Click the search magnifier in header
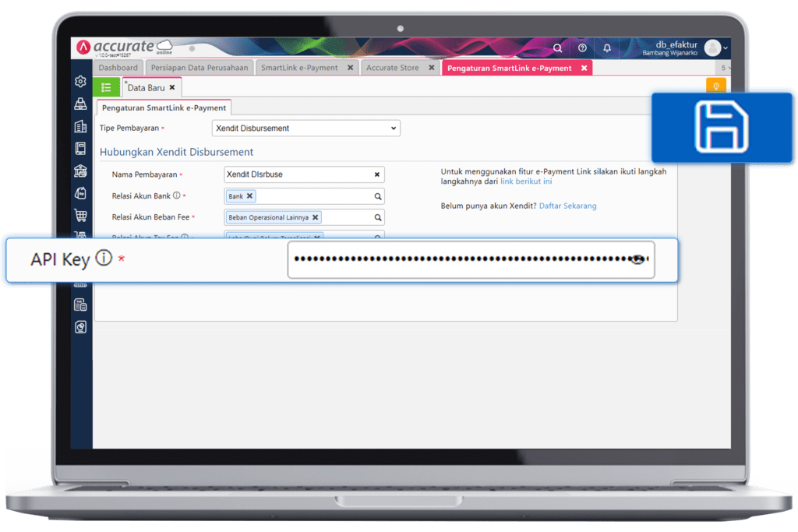 click(558, 48)
